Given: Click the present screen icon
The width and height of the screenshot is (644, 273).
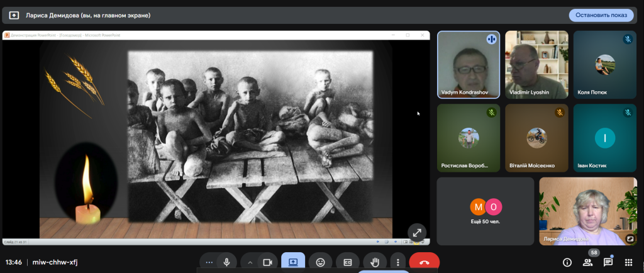Looking at the screenshot, I should (293, 262).
